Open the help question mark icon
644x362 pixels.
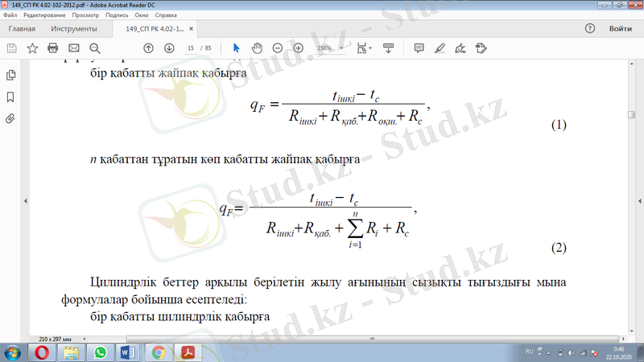point(590,28)
